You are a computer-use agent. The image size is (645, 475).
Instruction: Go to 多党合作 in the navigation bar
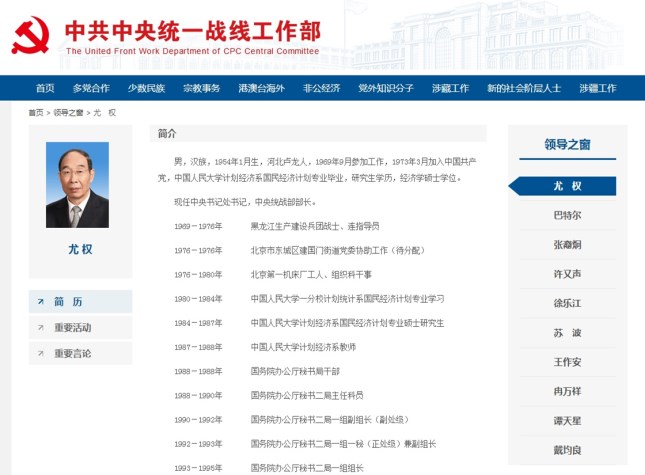pos(91,88)
